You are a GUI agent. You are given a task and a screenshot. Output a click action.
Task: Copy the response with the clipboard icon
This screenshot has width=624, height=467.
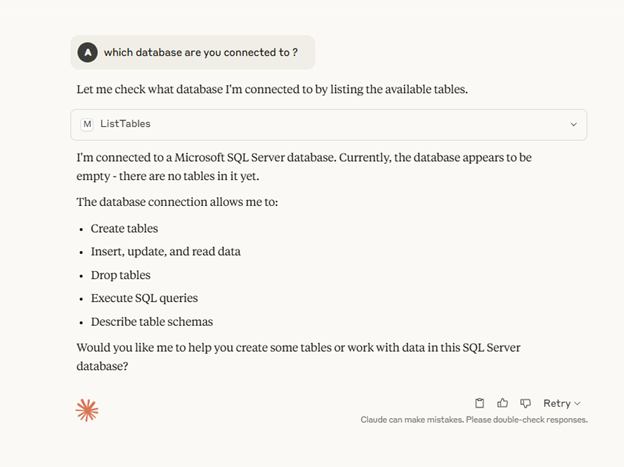pos(480,403)
